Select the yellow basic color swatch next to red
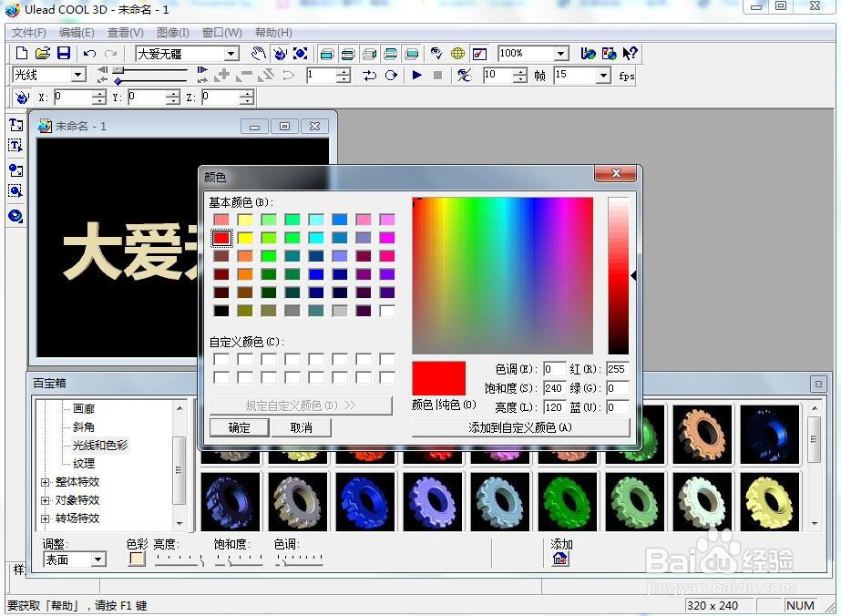 (x=245, y=238)
